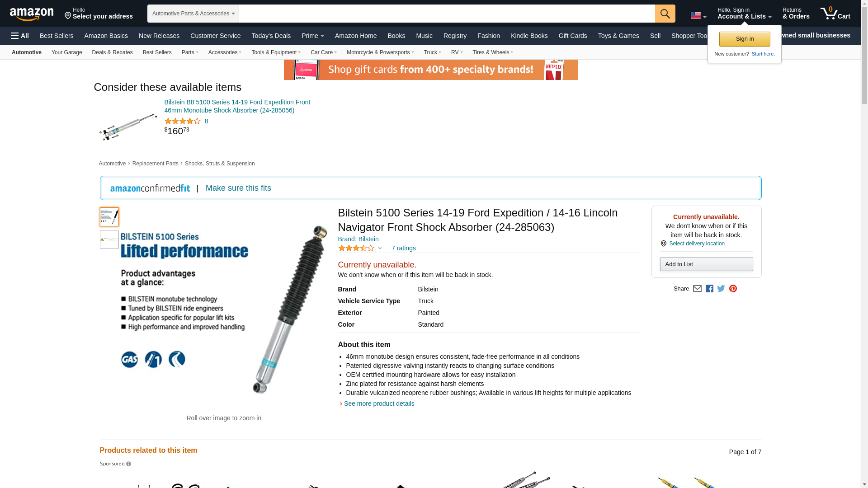
Task: Open the Tires & Wheels submenu
Action: pyautogui.click(x=493, y=52)
